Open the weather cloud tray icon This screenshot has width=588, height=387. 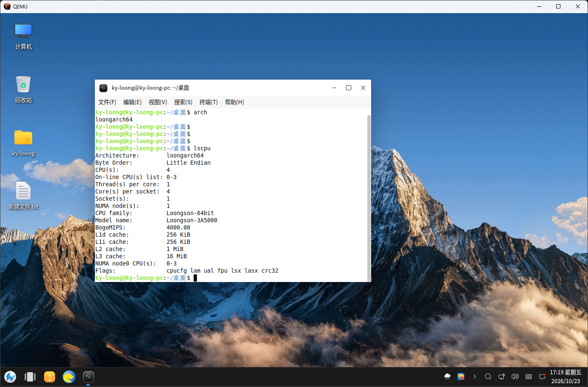point(447,376)
